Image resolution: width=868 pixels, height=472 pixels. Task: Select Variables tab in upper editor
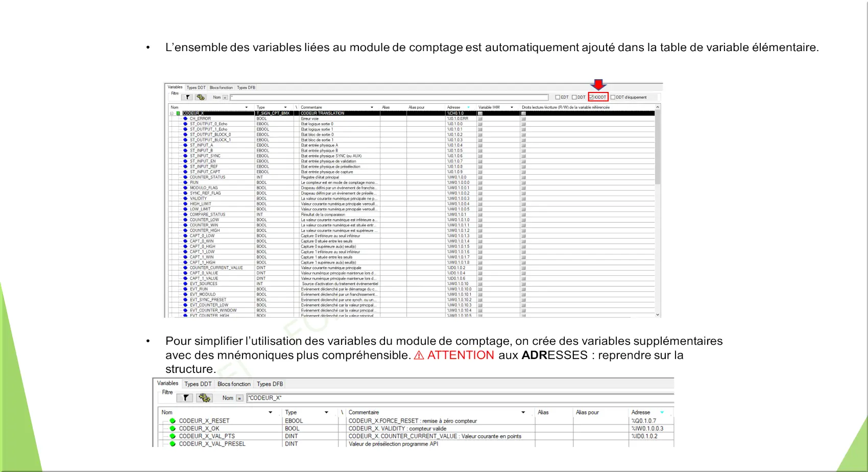point(175,87)
